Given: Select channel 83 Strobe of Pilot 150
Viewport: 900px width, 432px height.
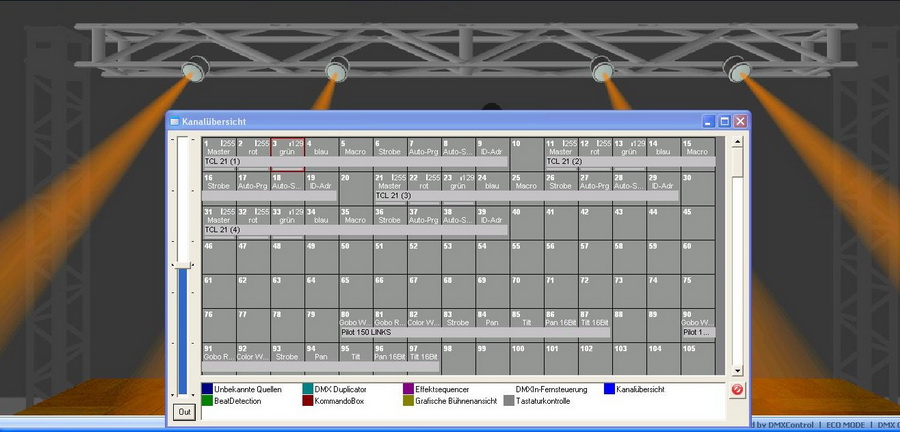Looking at the screenshot, I should (x=458, y=319).
